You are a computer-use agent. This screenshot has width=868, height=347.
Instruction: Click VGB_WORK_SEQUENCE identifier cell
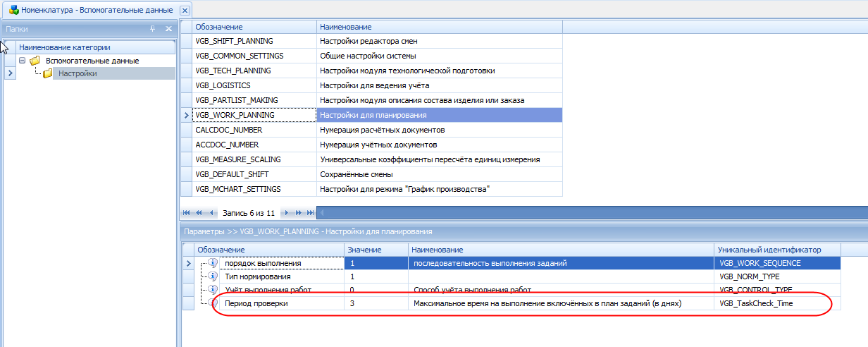click(x=778, y=263)
